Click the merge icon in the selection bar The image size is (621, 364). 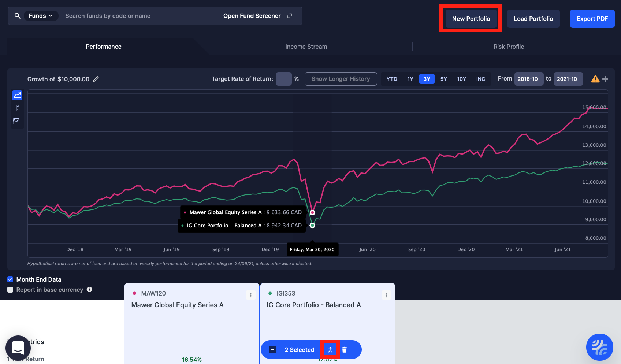coord(330,350)
